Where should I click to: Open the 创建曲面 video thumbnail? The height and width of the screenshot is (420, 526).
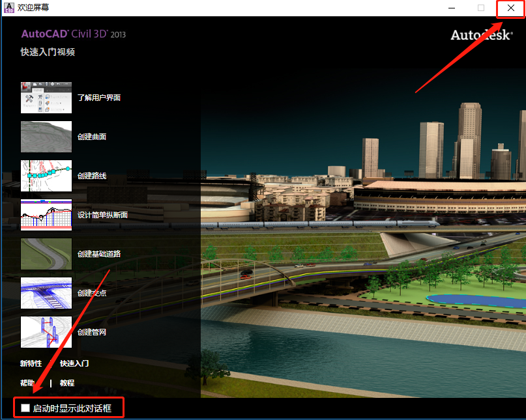46,137
